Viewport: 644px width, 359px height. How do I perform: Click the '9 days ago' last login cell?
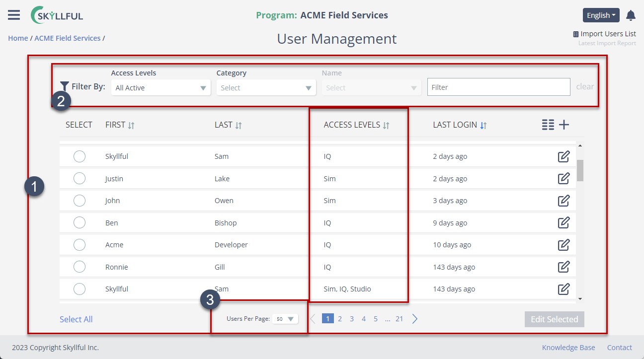coord(450,223)
